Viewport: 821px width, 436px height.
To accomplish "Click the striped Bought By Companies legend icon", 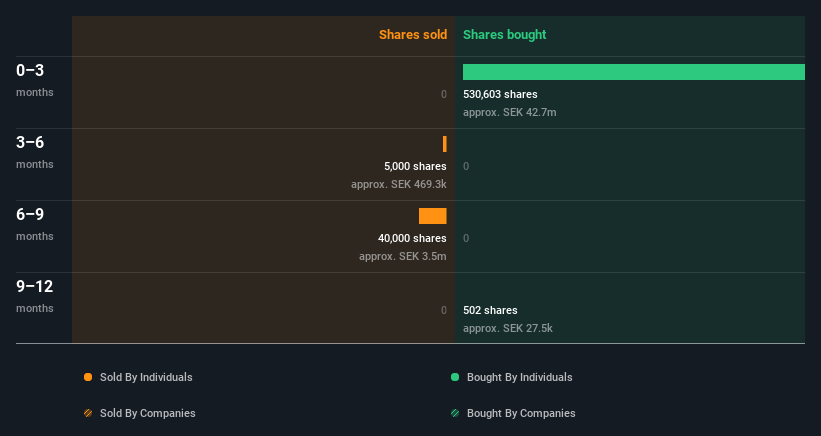I will pos(455,413).
